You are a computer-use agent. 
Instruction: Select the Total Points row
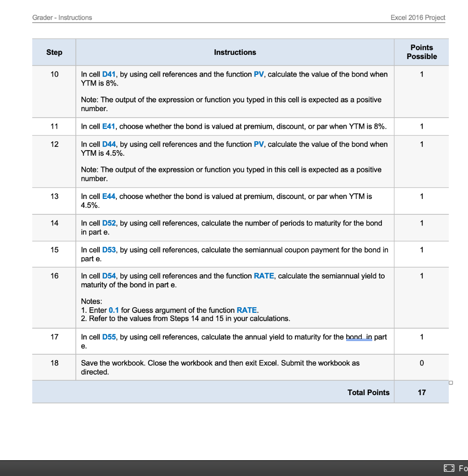(368, 392)
